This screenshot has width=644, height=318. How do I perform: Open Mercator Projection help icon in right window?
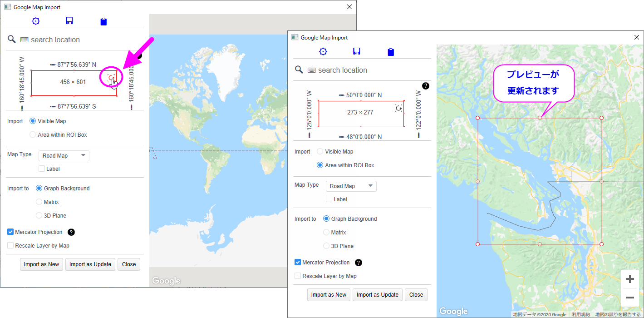click(x=359, y=263)
